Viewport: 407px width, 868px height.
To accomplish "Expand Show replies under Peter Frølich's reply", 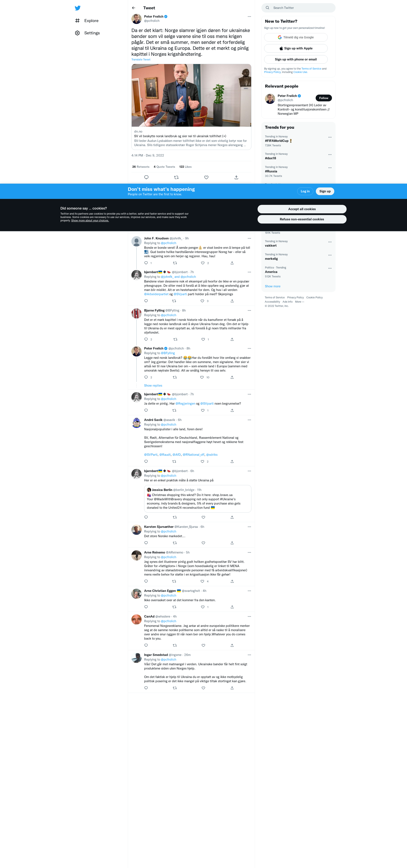I will pos(153,386).
